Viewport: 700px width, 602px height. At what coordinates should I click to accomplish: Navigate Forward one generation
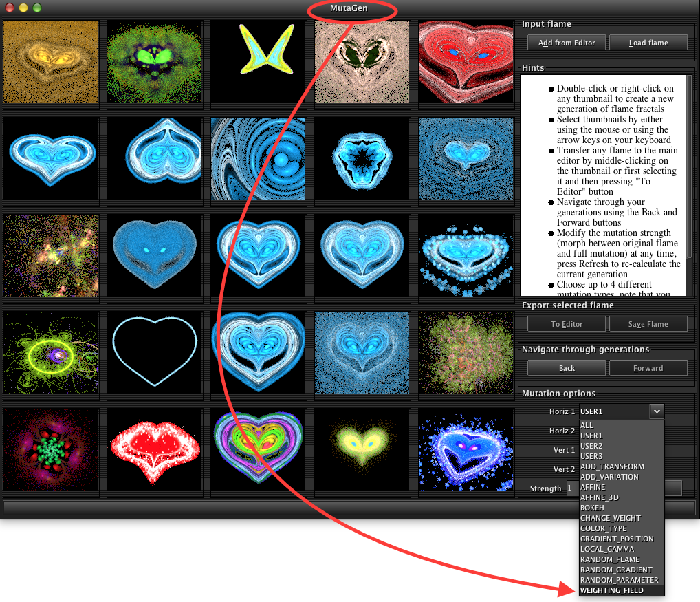coord(648,369)
